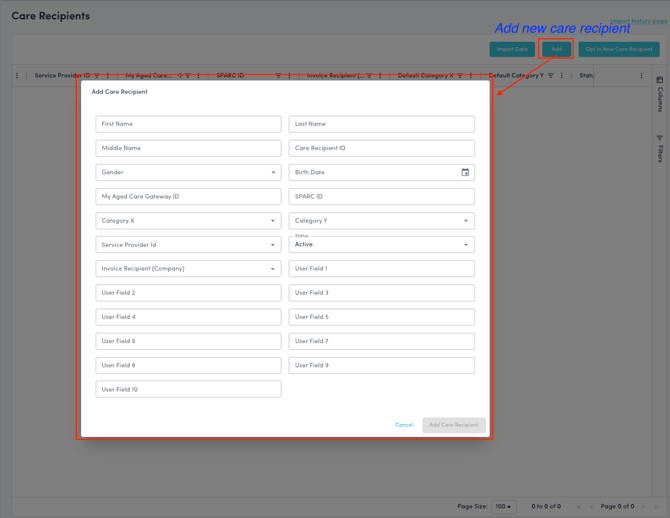Focus the Care Recipient ID field
The height and width of the screenshot is (518, 670).
[381, 148]
